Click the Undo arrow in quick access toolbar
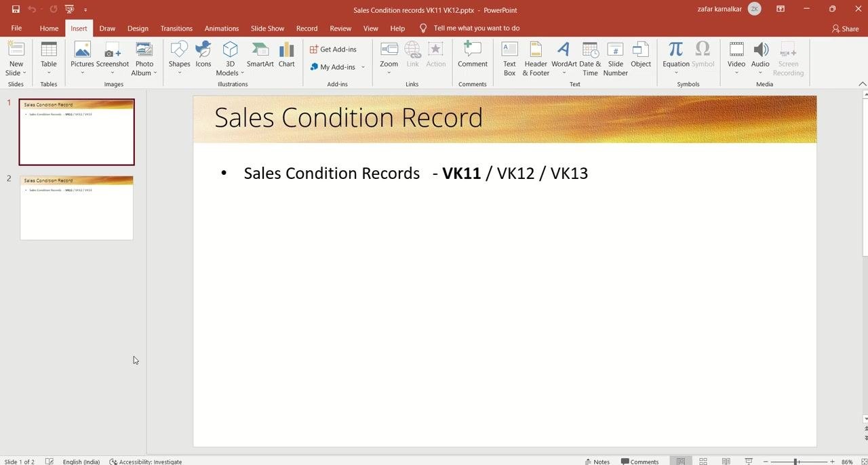Image resolution: width=868 pixels, height=465 pixels. pos(31,9)
